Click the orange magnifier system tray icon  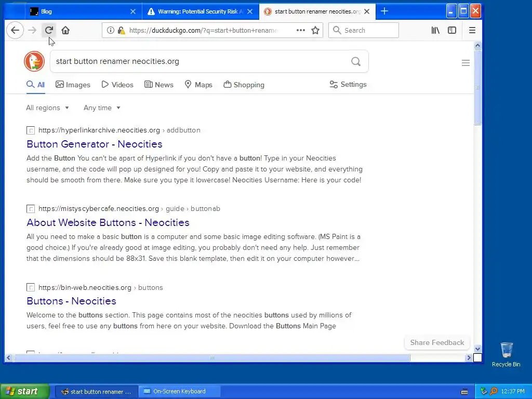tap(494, 391)
